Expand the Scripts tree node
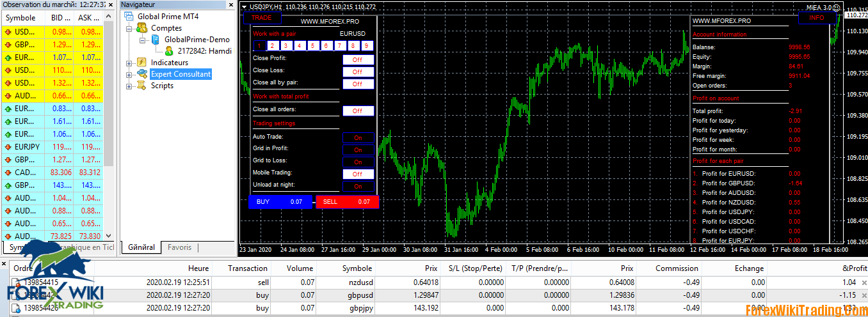868x317 pixels. [x=129, y=86]
